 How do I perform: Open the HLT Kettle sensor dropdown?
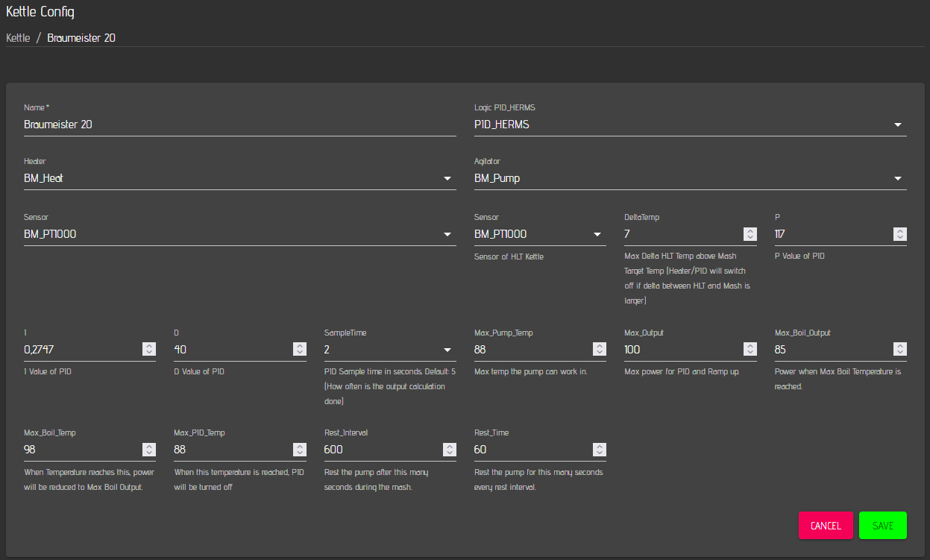click(597, 234)
